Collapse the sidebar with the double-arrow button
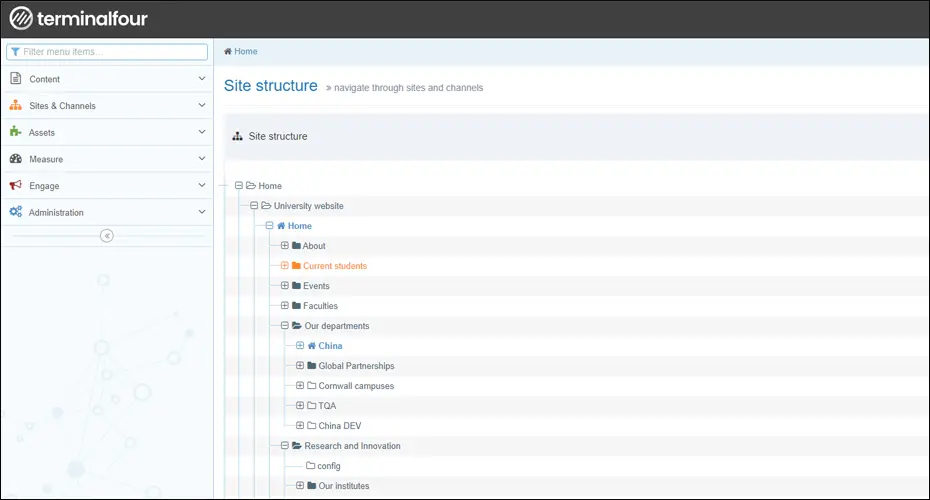 click(x=107, y=236)
